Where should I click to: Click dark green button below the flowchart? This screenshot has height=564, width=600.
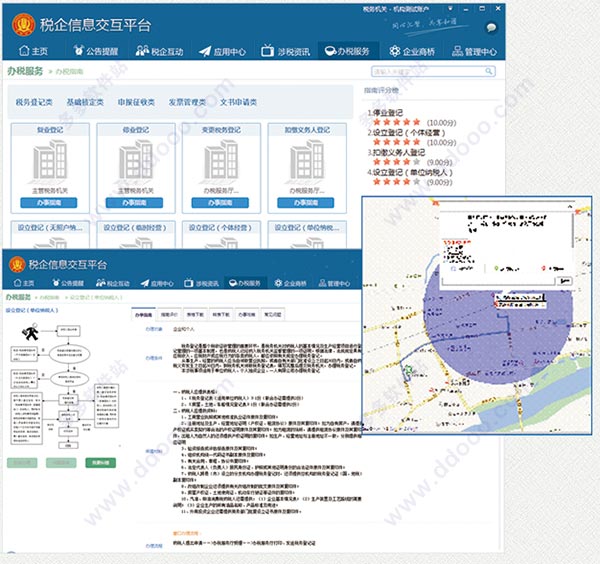click(101, 463)
